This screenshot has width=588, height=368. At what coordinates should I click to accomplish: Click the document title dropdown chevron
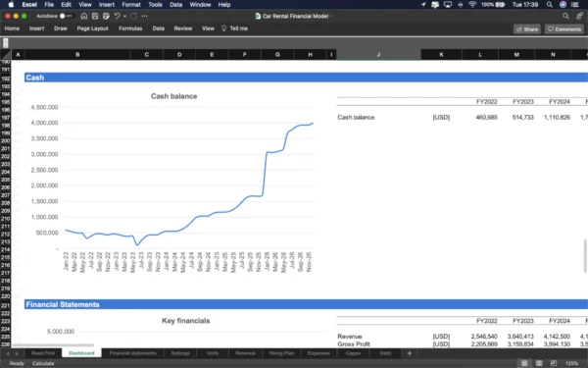click(x=331, y=16)
